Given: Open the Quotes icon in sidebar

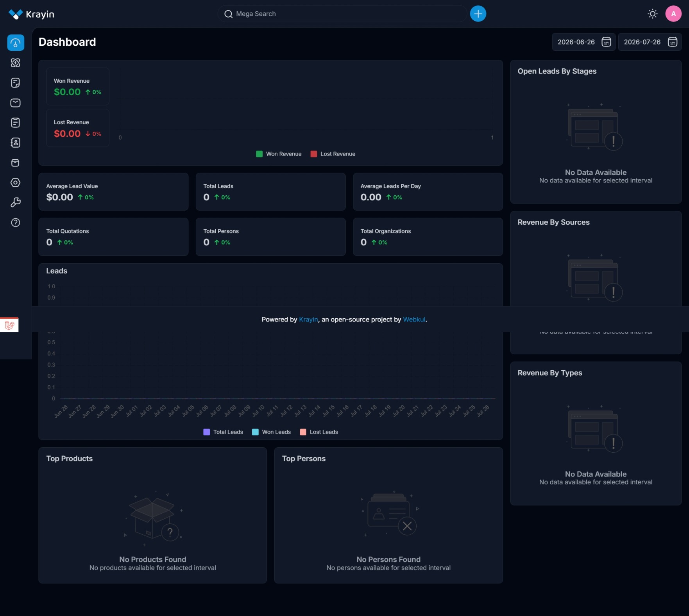Looking at the screenshot, I should click(16, 83).
